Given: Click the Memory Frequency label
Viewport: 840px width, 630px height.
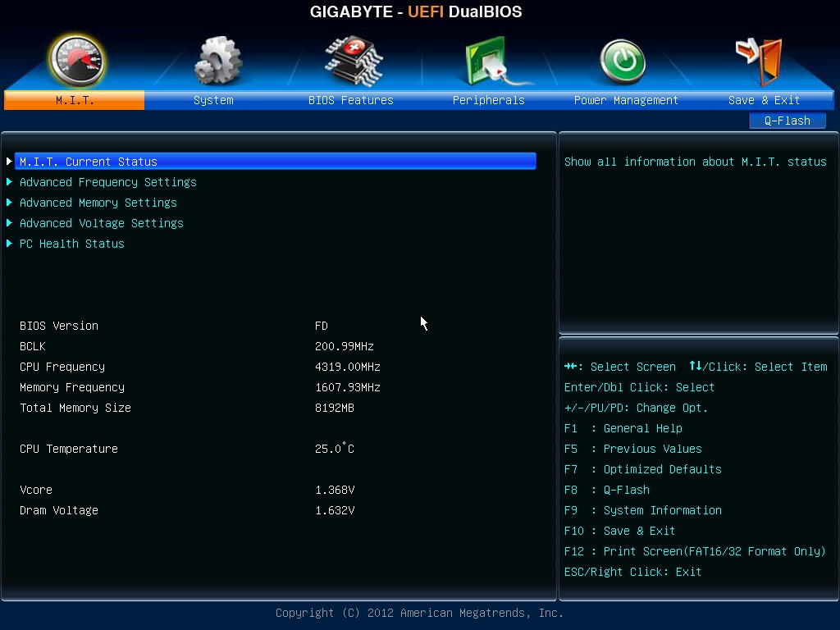Looking at the screenshot, I should pos(72,387).
